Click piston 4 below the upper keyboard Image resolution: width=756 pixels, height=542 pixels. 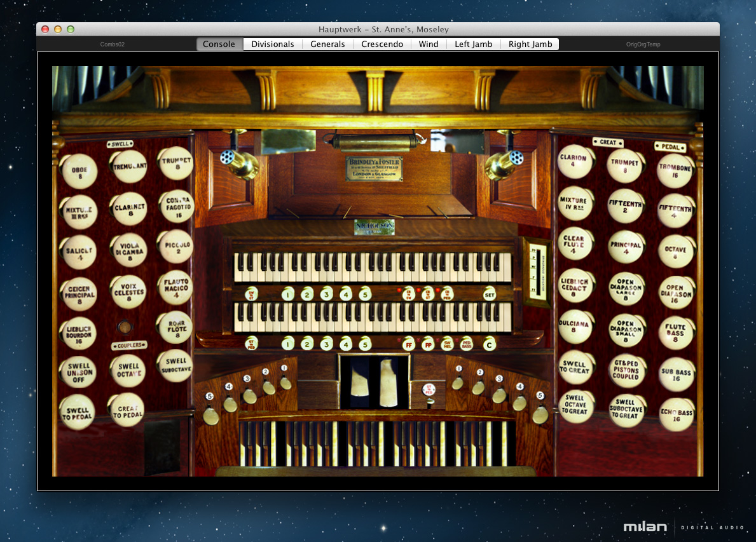click(346, 294)
